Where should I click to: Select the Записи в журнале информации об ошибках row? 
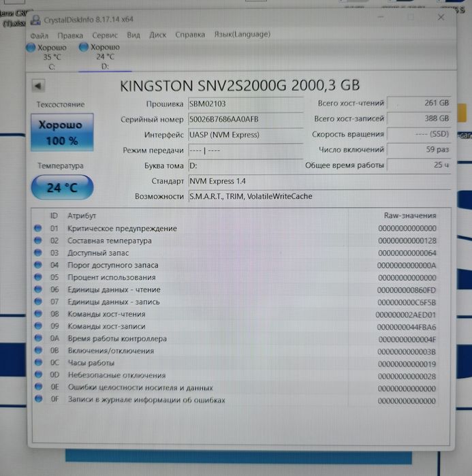click(x=236, y=400)
